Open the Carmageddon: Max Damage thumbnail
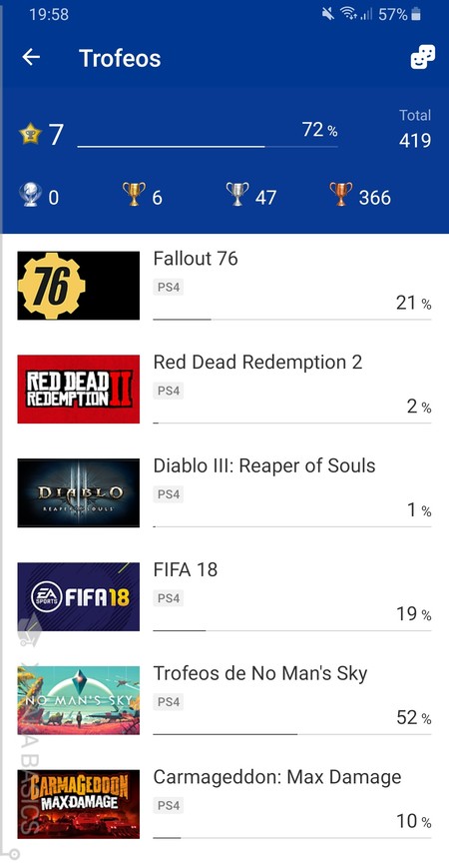449x868 pixels. pyautogui.click(x=79, y=804)
